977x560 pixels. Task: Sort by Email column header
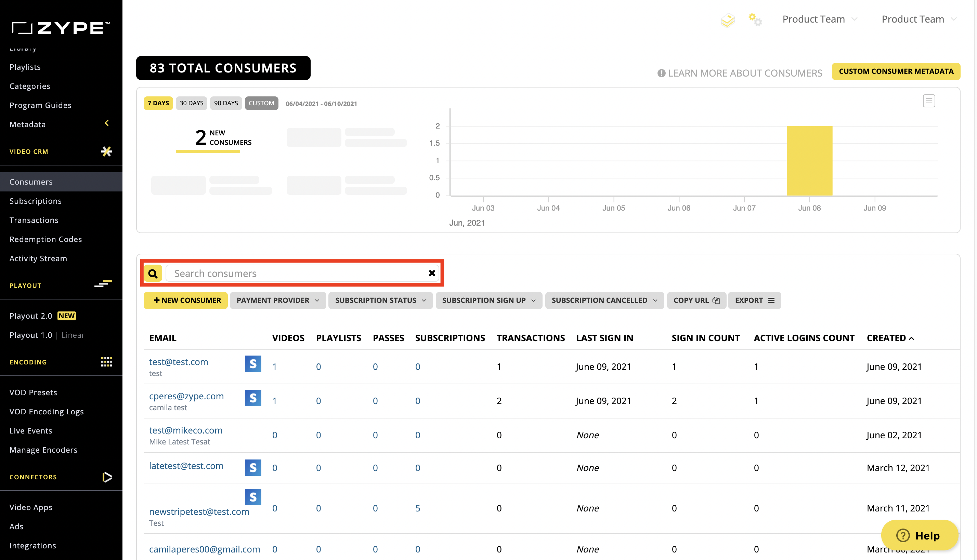tap(163, 338)
